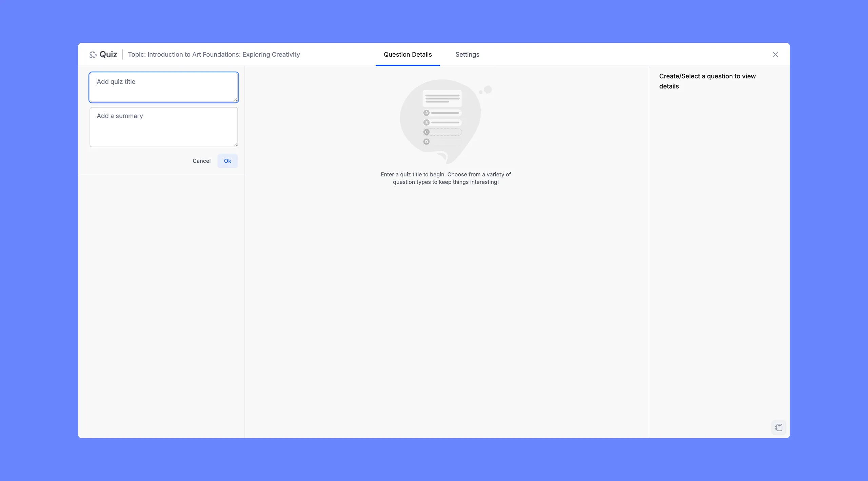The image size is (868, 481).
Task: Click the Quiz puzzle-piece icon
Action: [x=93, y=55]
